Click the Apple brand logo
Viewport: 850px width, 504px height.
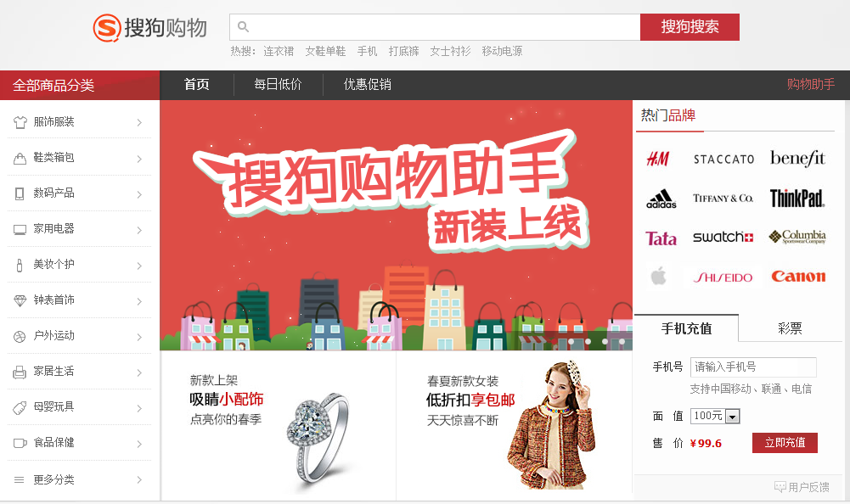659,277
